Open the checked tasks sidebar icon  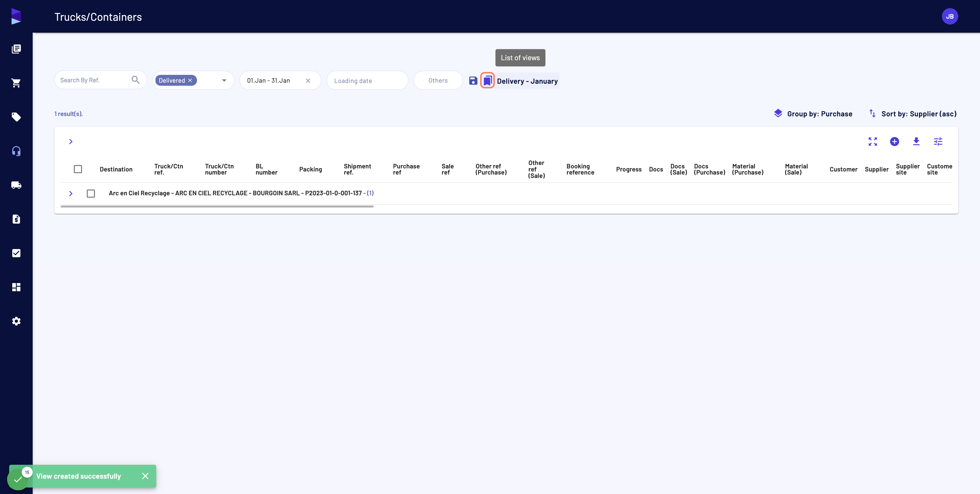pyautogui.click(x=16, y=253)
